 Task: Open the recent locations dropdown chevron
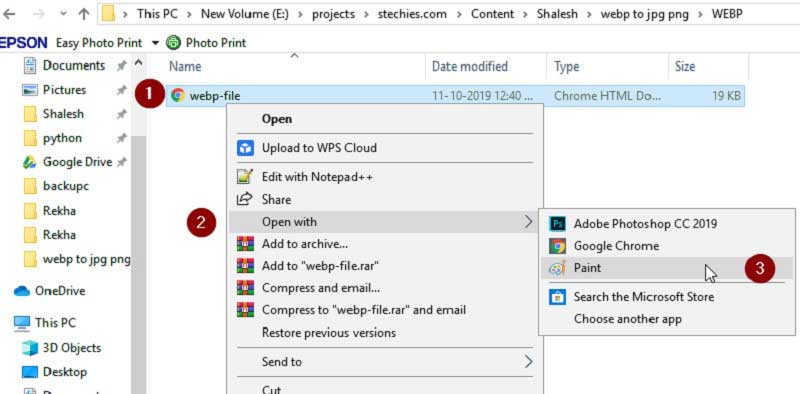63,14
